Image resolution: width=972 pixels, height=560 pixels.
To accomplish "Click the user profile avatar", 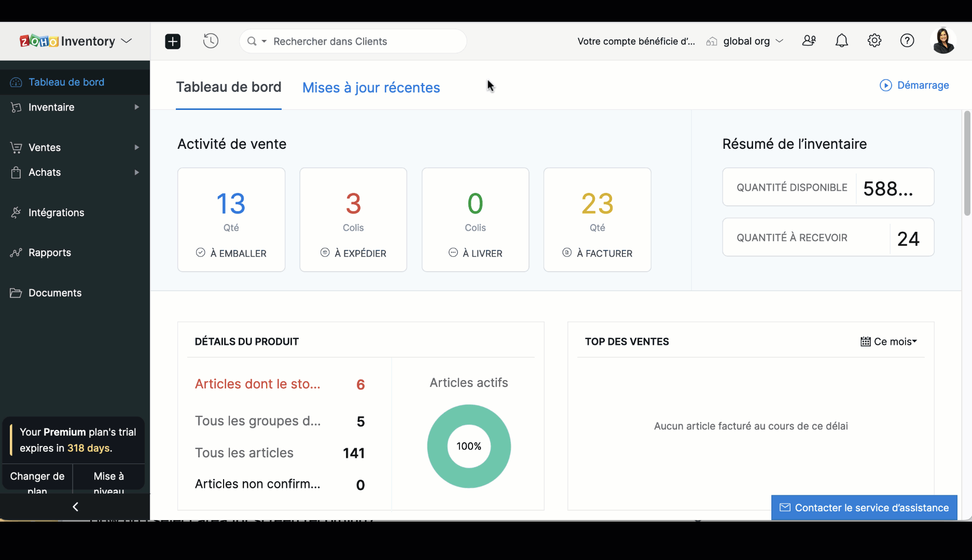I will [x=943, y=40].
